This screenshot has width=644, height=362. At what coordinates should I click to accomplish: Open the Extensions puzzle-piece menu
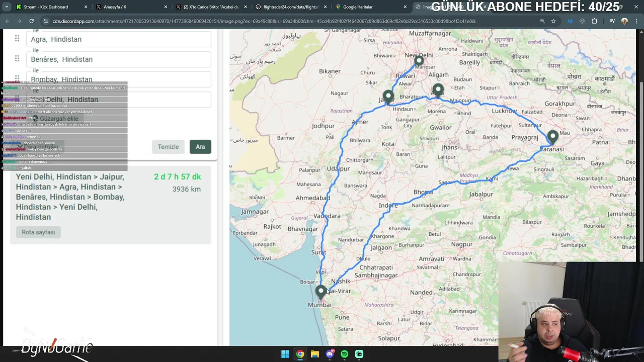(x=595, y=21)
